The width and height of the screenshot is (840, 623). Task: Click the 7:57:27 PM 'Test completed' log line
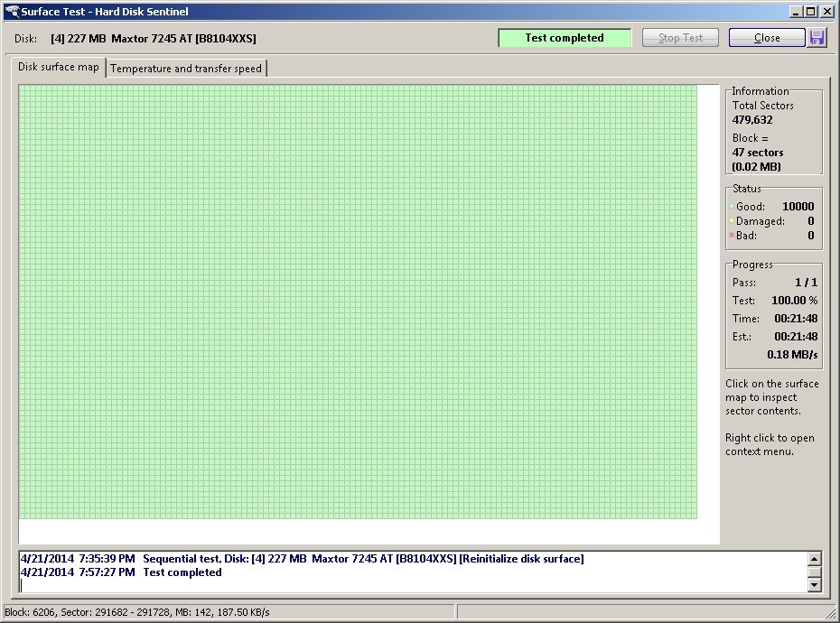pos(121,572)
